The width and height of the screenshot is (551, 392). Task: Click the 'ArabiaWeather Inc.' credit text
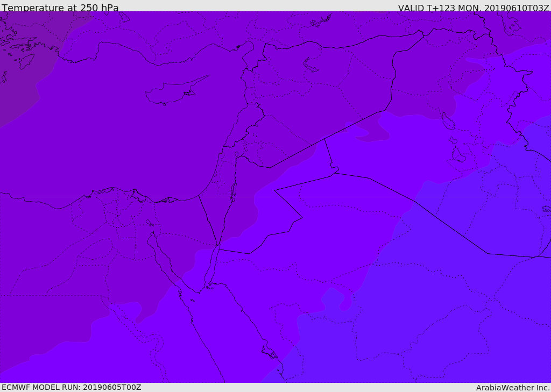click(x=513, y=388)
